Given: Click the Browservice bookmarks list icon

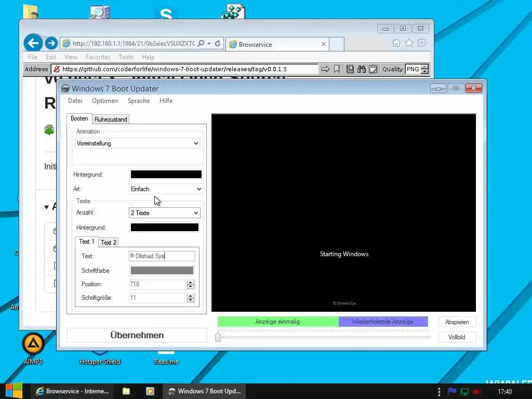Looking at the screenshot, I should [x=350, y=69].
